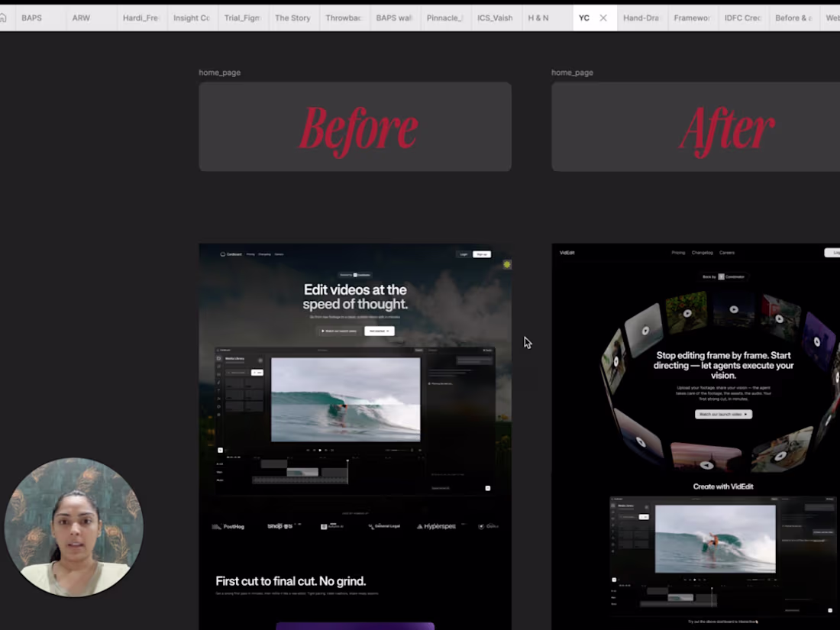Click the Sign up button in Before mockup

(x=482, y=254)
